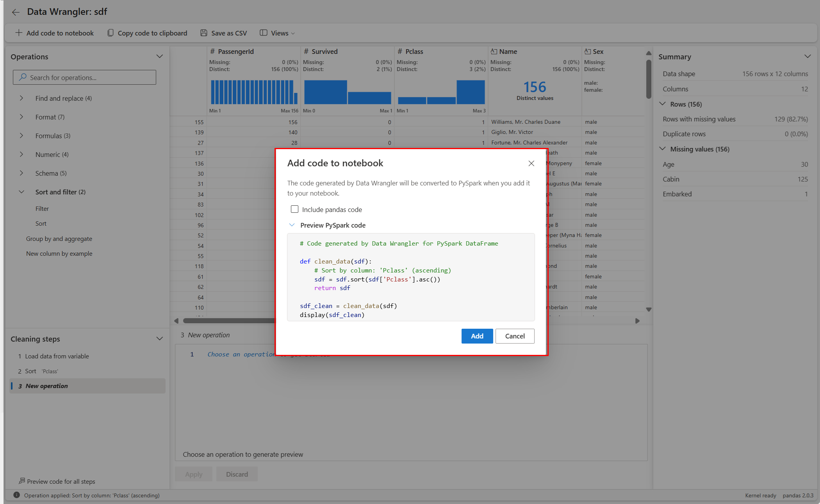This screenshot has width=820, height=504.
Task: Click Save as CSV
Action: (223, 33)
